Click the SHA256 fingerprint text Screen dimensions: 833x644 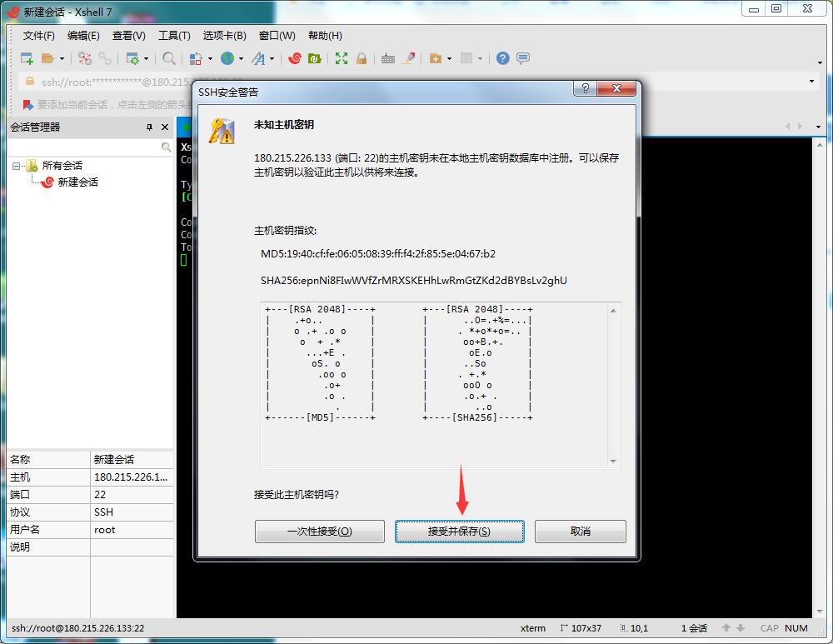click(414, 281)
